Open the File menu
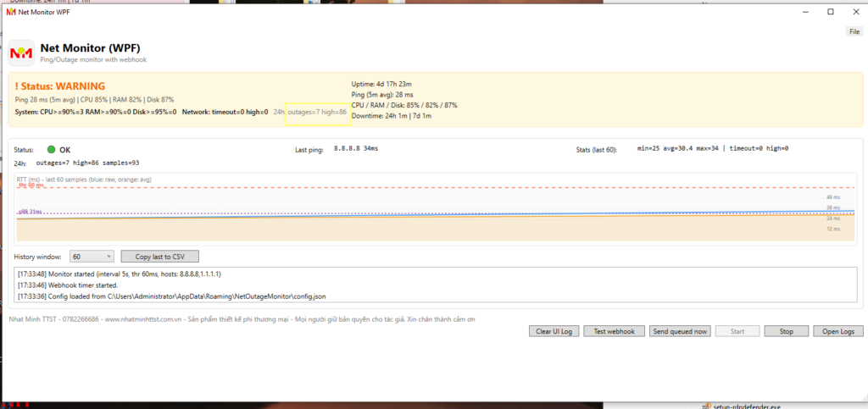868x409 pixels. pos(854,31)
